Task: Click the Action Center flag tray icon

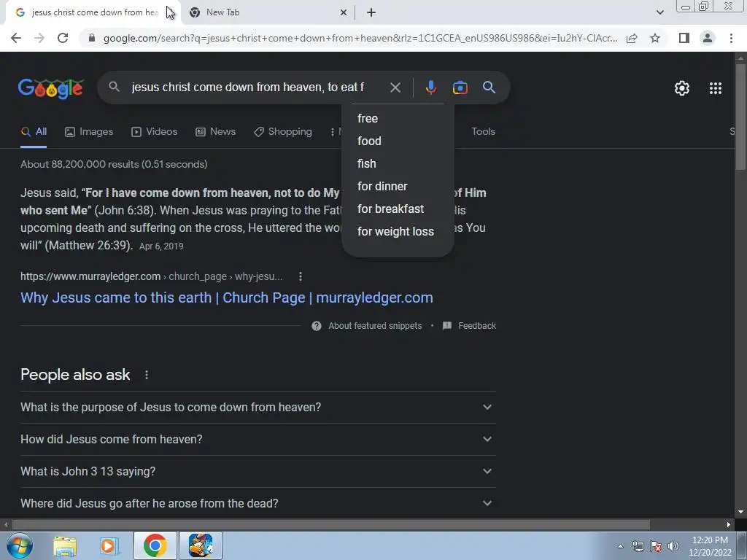Action: click(x=656, y=546)
